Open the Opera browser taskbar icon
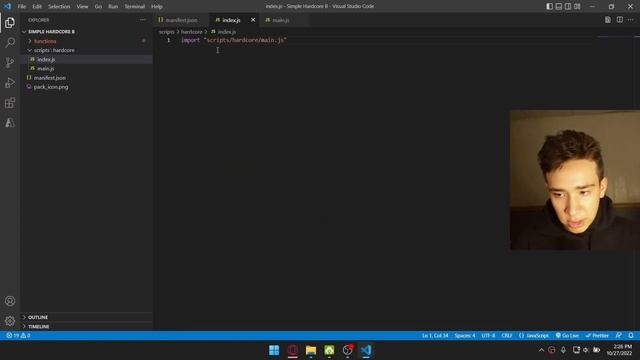This screenshot has width=640, height=360. [x=292, y=350]
